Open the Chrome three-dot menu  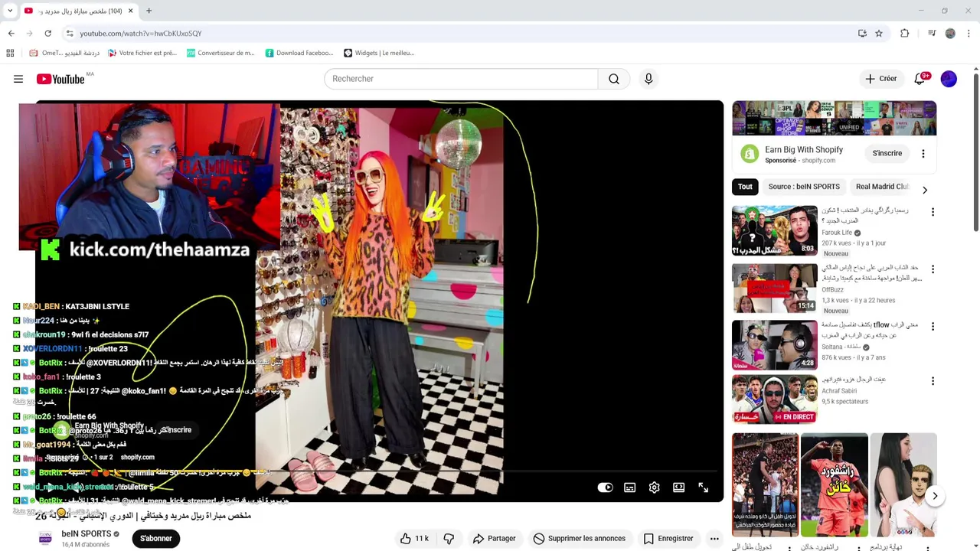point(969,34)
